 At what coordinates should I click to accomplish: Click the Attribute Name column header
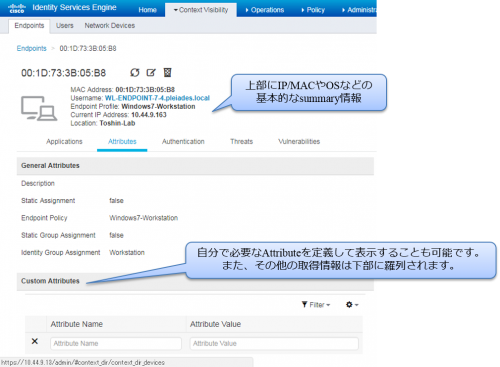point(77,324)
